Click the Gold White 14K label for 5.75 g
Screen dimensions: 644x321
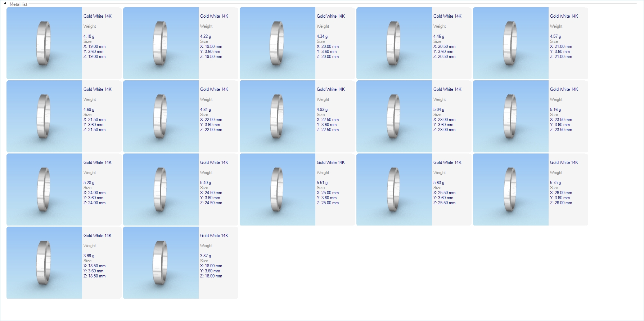564,162
